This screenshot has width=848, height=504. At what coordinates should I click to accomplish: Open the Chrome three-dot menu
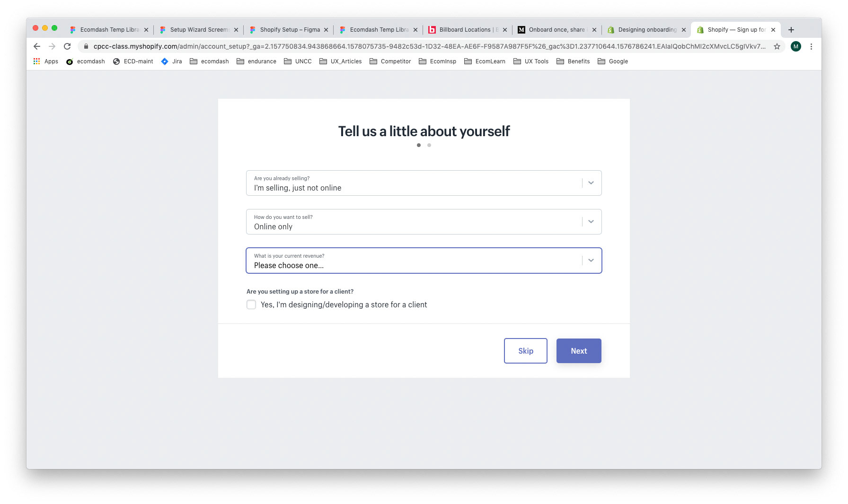pos(811,46)
